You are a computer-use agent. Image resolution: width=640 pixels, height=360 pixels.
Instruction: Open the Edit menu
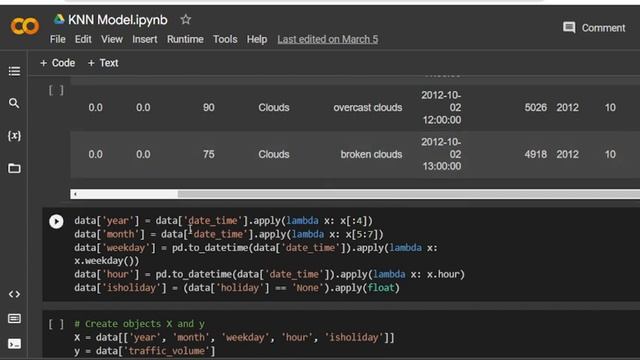(83, 40)
